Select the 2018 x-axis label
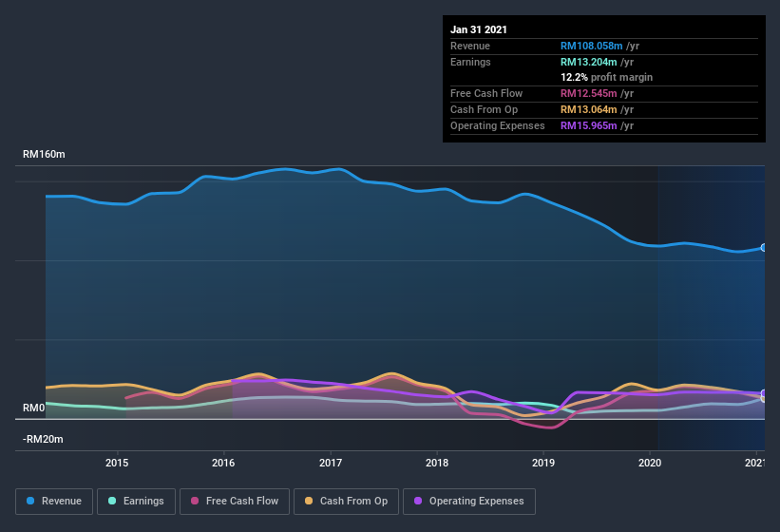This screenshot has height=532, width=780. (437, 463)
